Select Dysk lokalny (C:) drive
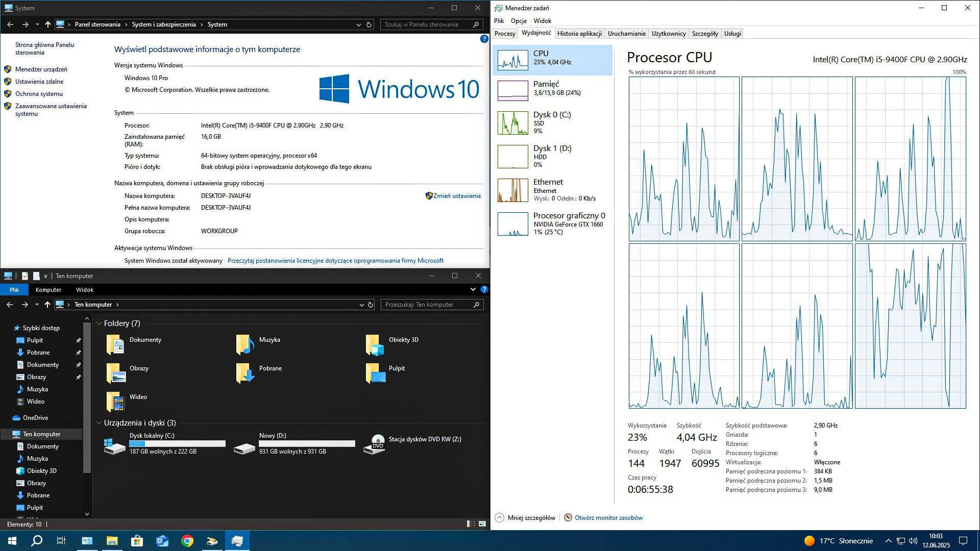This screenshot has height=551, width=980. click(x=164, y=444)
